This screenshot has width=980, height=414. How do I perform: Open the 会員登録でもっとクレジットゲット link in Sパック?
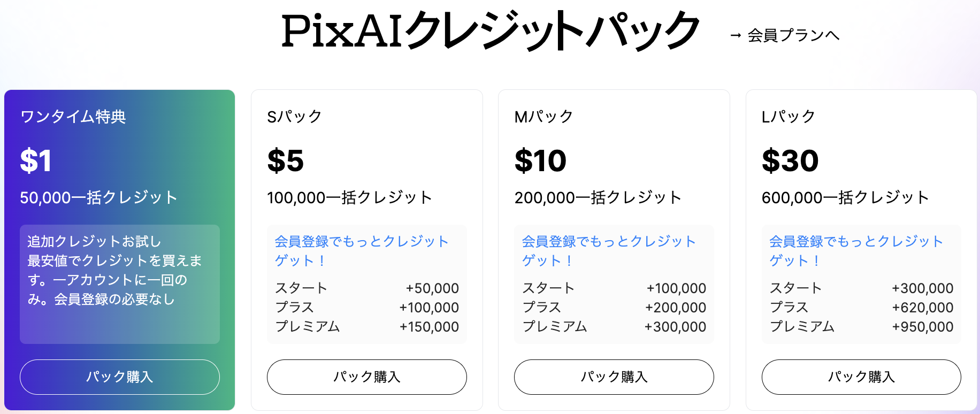click(x=362, y=251)
